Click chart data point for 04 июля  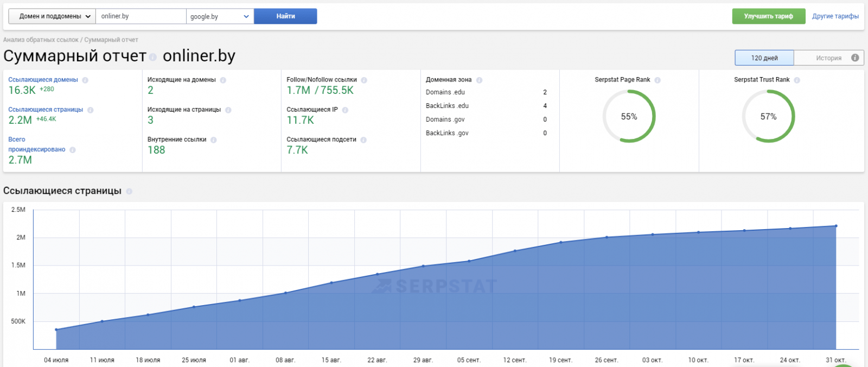(56, 330)
